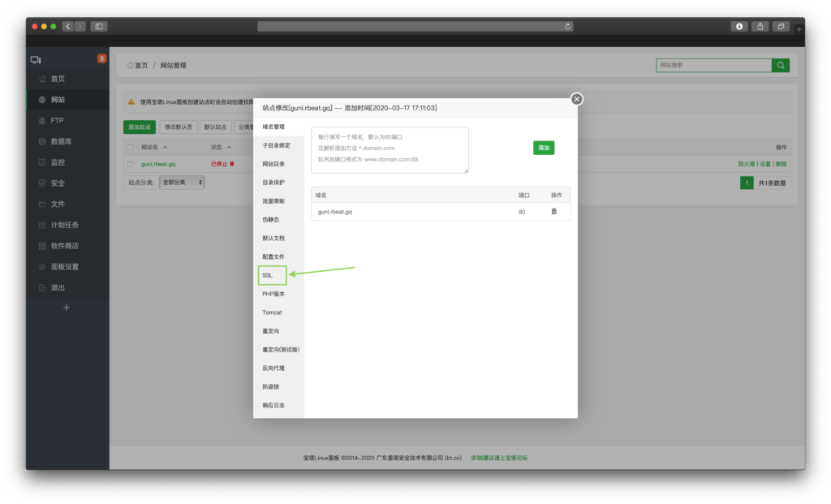
Task: Open 伪静态 section
Action: [x=271, y=219]
